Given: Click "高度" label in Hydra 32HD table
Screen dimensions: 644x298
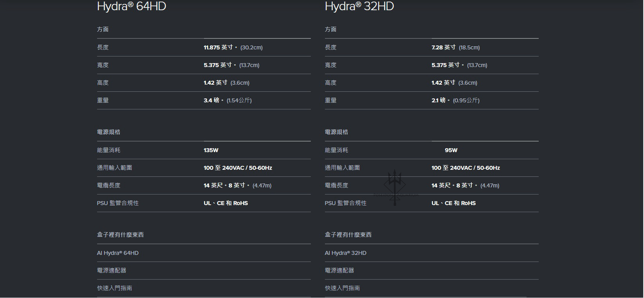Looking at the screenshot, I should pyautogui.click(x=331, y=83).
